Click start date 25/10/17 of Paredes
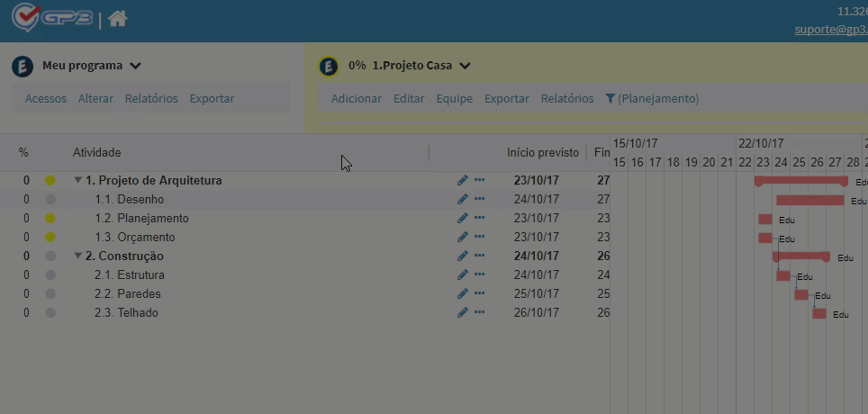 536,293
